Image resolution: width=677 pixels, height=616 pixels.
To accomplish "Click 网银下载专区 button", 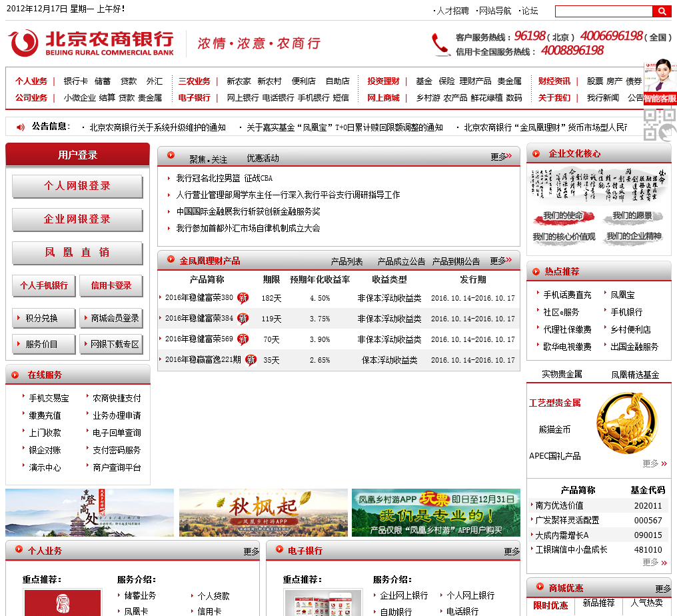I will (111, 344).
